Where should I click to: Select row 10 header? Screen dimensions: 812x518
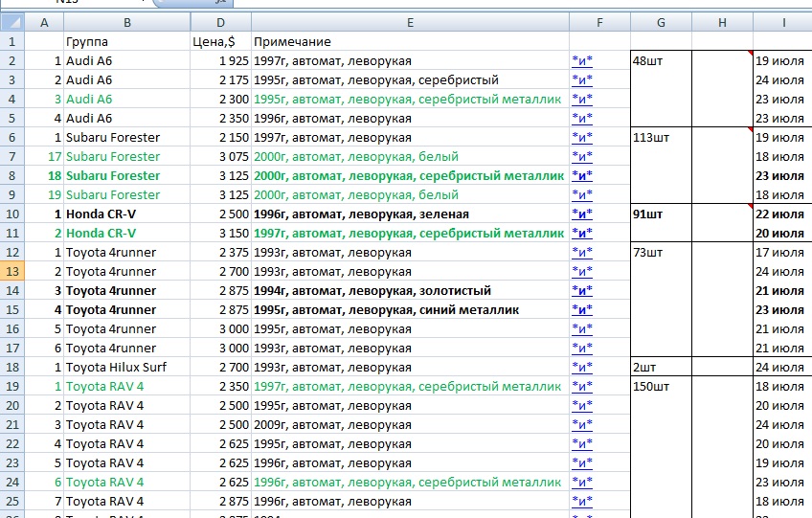12,214
